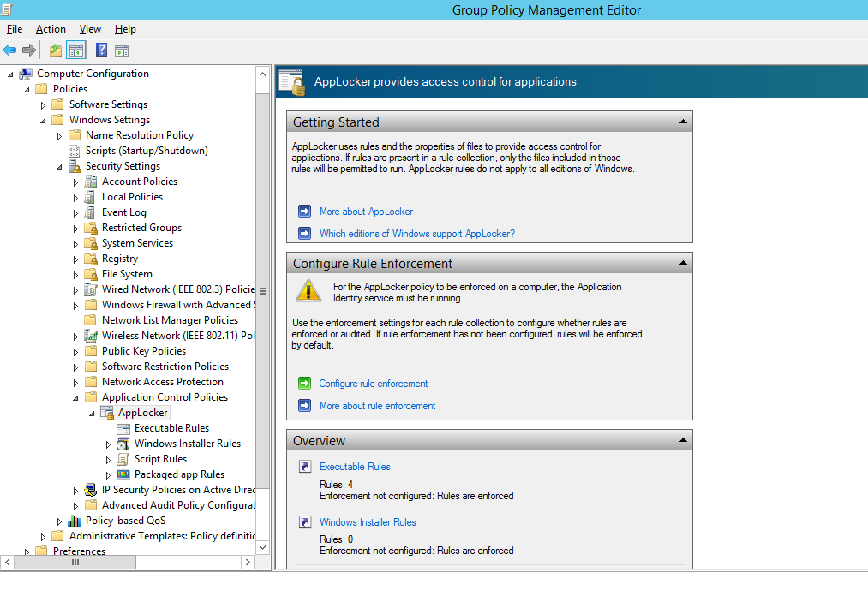This screenshot has height=590, width=868.
Task: Click the Windows Installer Rules tree icon
Action: [x=123, y=444]
